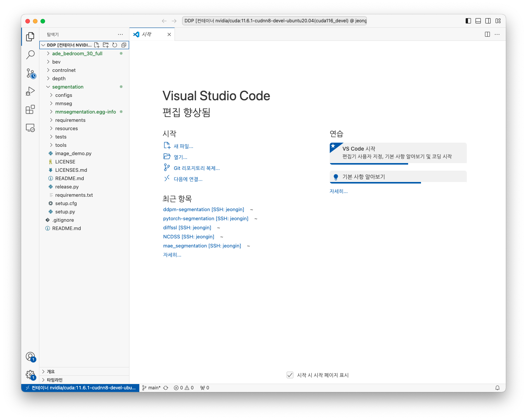Viewport: 527px width, 420px height.
Task: Close the 시작 tab
Action: point(169,34)
